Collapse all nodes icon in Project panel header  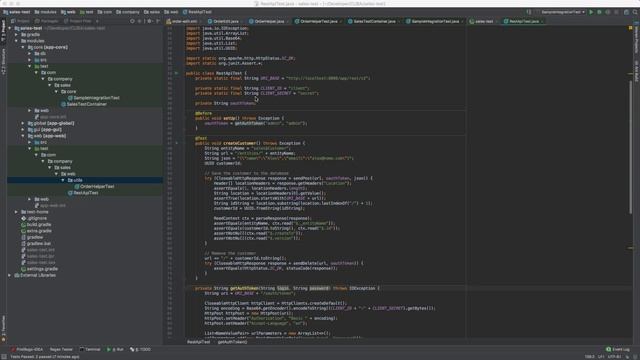click(140, 21)
